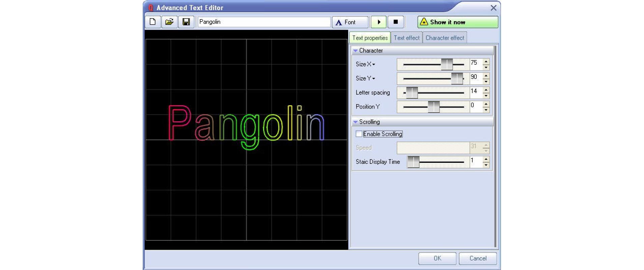Click the Letter spacing value field showing 14
Image resolution: width=644 pixels, height=270 pixels.
point(476,92)
